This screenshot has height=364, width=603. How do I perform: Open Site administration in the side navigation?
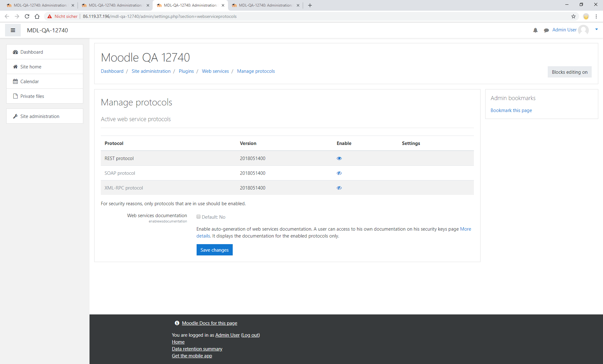tap(45, 116)
